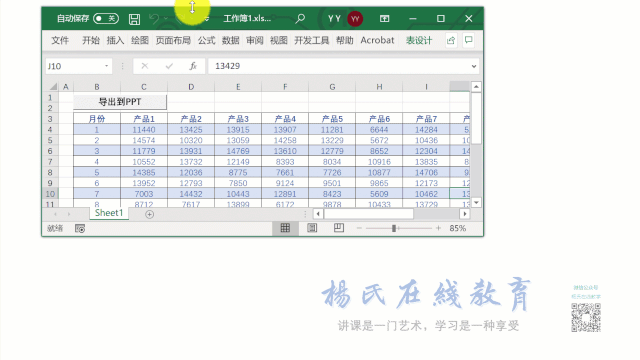Switch to the 帮助 tab
The image size is (640, 360).
[344, 40]
